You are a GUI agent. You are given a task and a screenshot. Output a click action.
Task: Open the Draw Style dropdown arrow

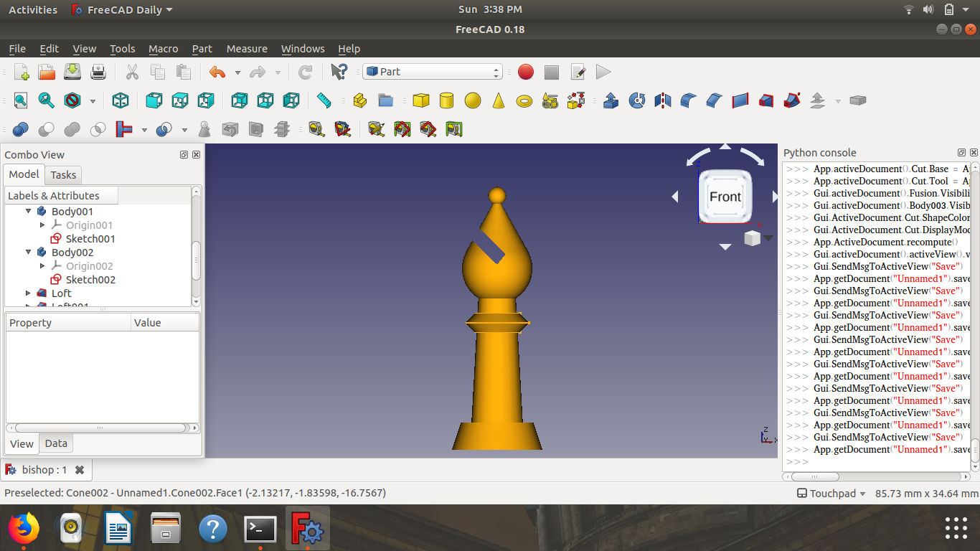93,101
